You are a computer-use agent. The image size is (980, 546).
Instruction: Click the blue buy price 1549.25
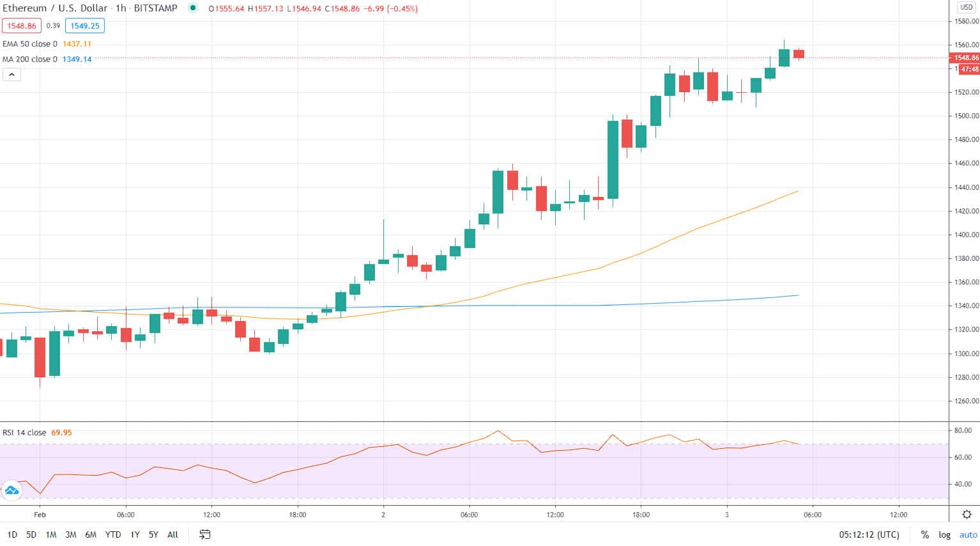pyautogui.click(x=85, y=26)
